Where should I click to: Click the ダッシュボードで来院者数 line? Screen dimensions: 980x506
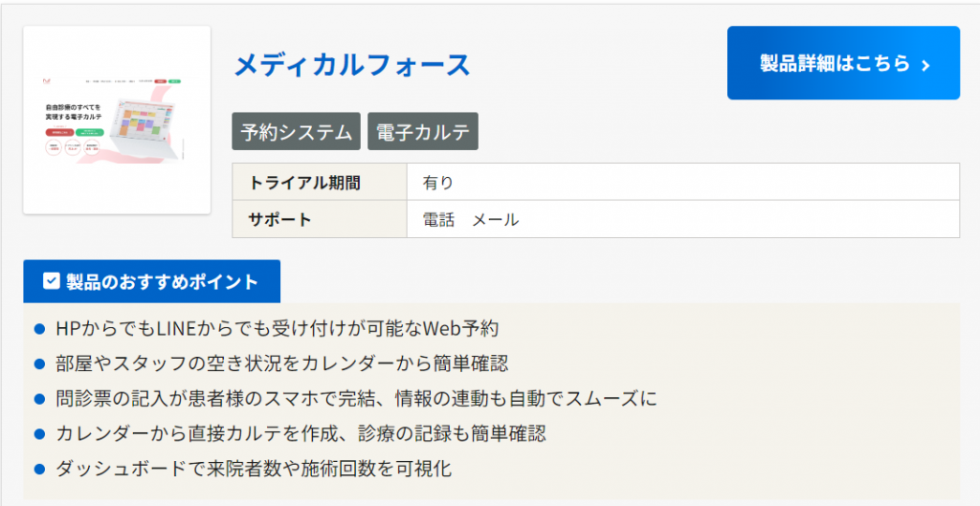click(254, 469)
